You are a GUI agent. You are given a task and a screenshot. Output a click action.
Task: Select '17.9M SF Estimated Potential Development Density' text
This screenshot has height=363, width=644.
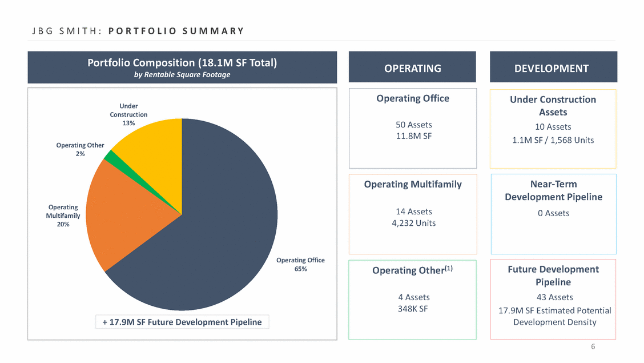point(554,316)
